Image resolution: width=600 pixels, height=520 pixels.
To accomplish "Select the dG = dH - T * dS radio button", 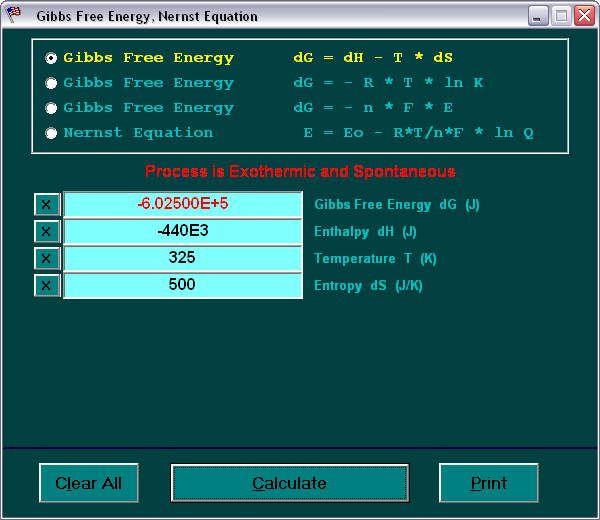I will pos(51,58).
